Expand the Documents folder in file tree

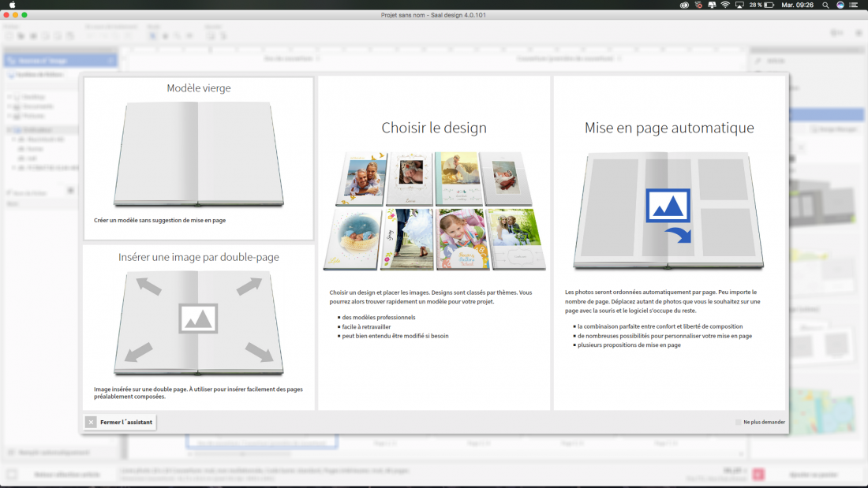click(x=10, y=106)
